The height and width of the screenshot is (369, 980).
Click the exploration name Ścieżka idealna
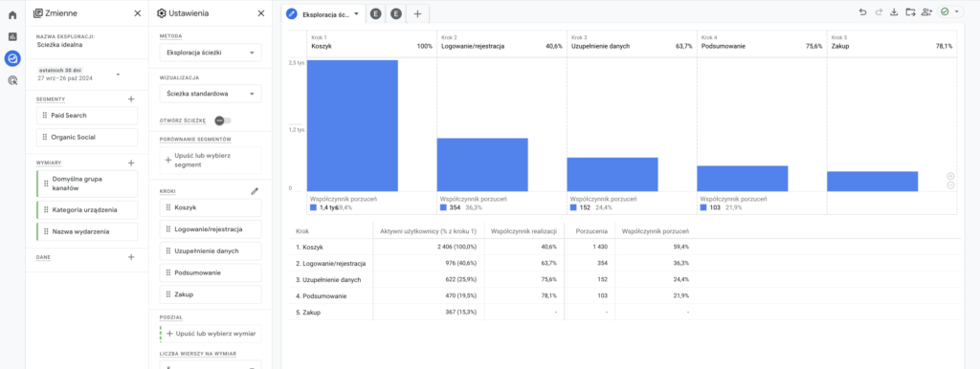[60, 45]
